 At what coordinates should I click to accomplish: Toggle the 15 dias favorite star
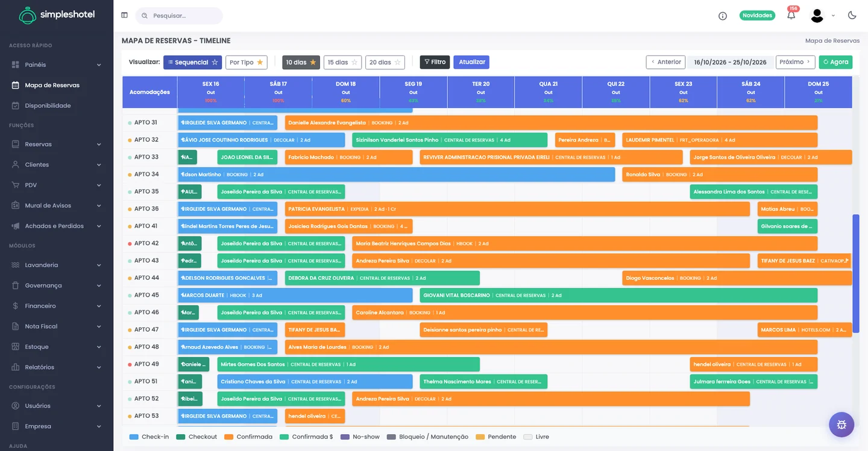(354, 62)
